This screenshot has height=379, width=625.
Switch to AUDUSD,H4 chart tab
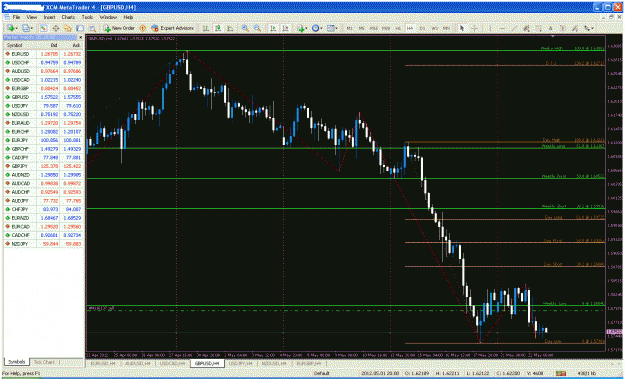(138, 363)
